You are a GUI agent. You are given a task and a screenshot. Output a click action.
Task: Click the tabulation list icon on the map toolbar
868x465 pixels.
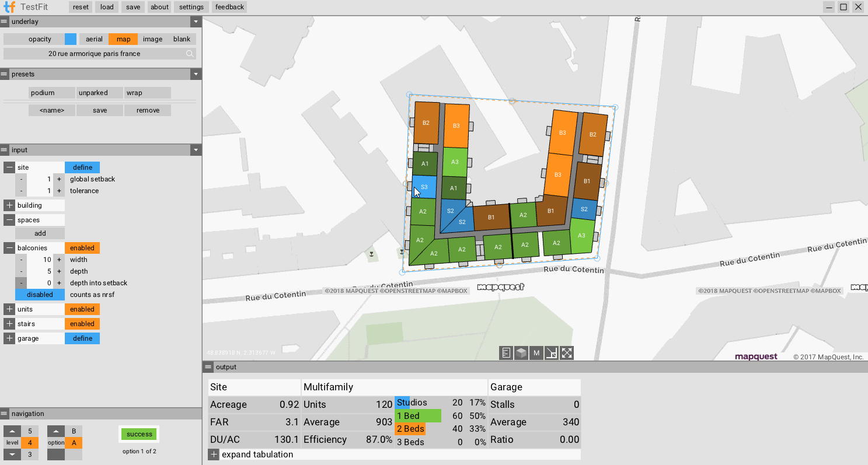click(505, 352)
